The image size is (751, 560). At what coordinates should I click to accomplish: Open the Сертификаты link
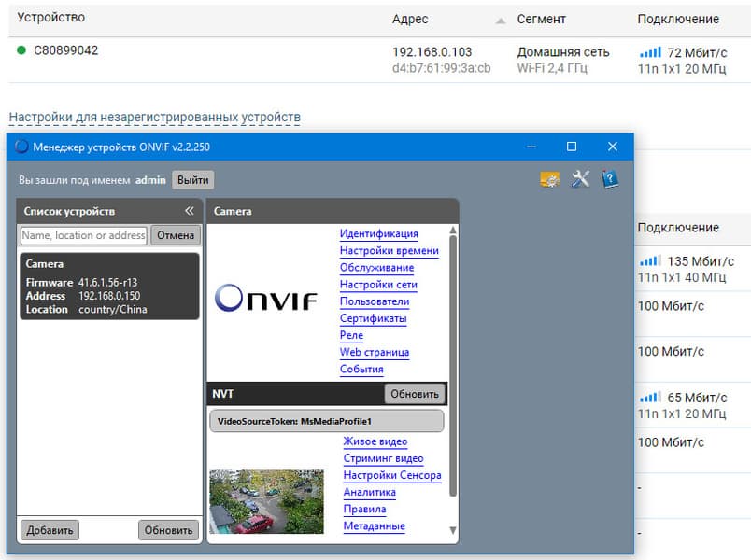[373, 318]
